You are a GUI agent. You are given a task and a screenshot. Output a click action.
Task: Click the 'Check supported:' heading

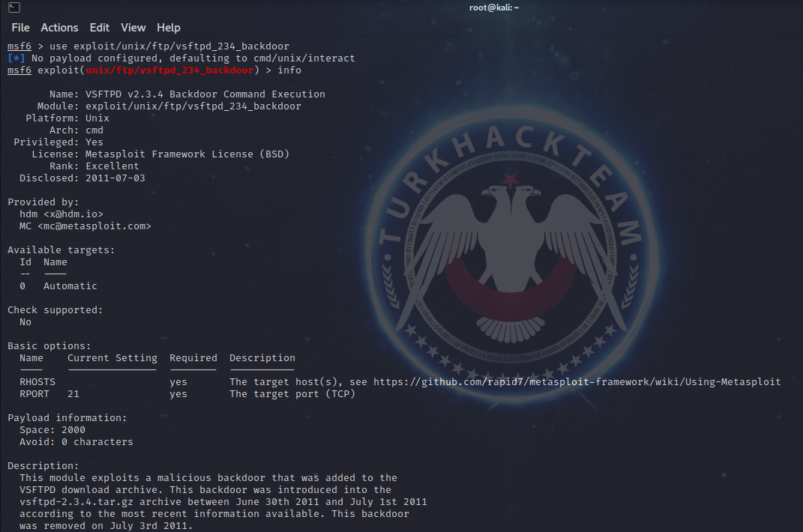[x=55, y=309]
